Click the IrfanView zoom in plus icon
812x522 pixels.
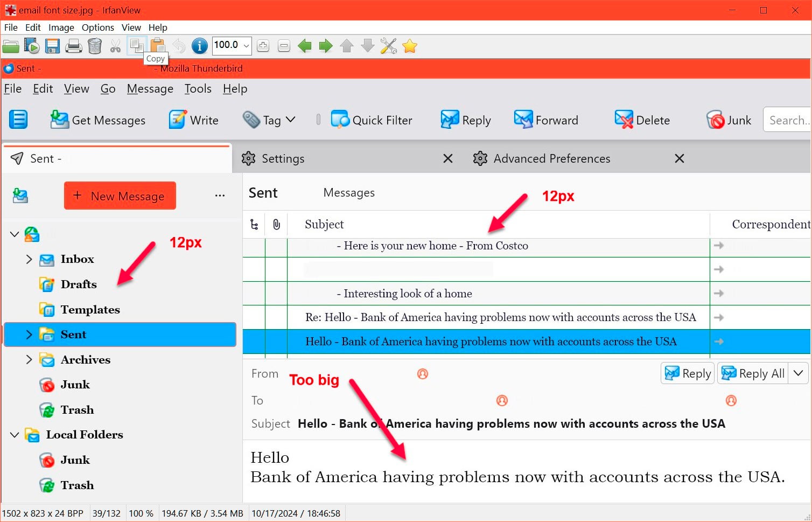point(263,46)
